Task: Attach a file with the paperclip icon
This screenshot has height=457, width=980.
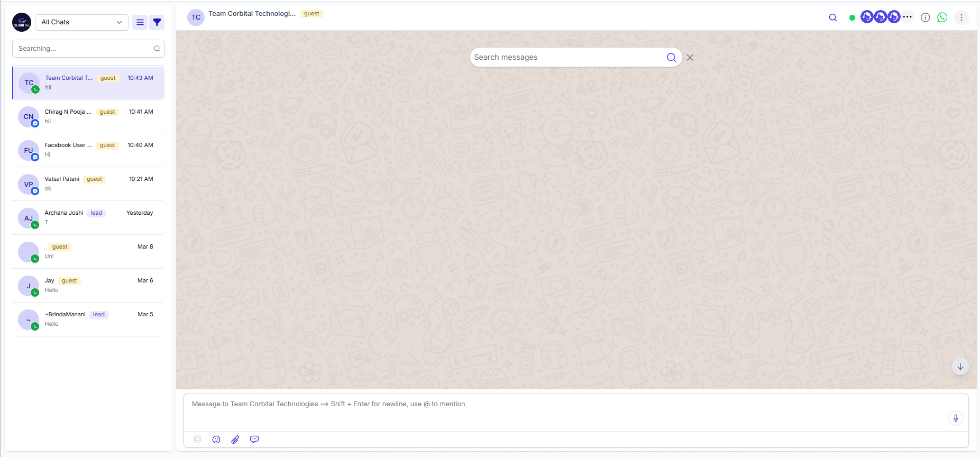Action: coord(235,440)
